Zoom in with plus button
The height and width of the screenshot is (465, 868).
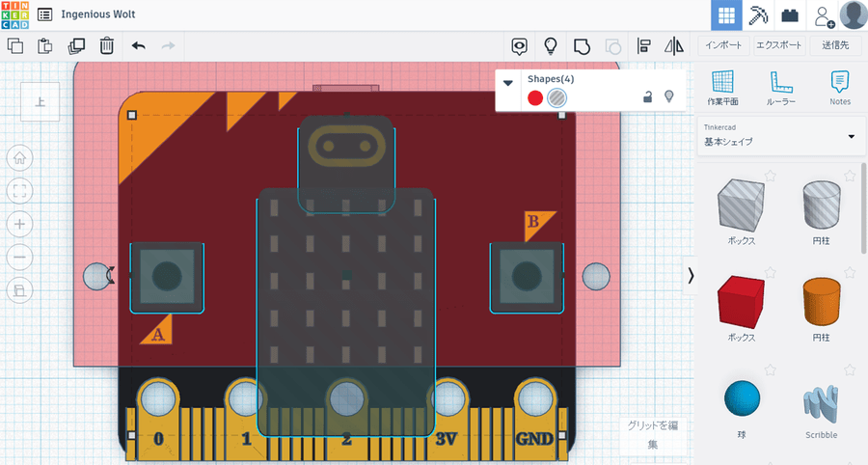pyautogui.click(x=19, y=224)
